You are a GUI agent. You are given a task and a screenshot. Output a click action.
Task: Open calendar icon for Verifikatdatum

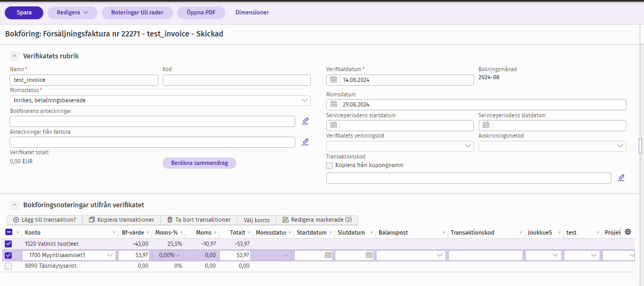[334, 80]
